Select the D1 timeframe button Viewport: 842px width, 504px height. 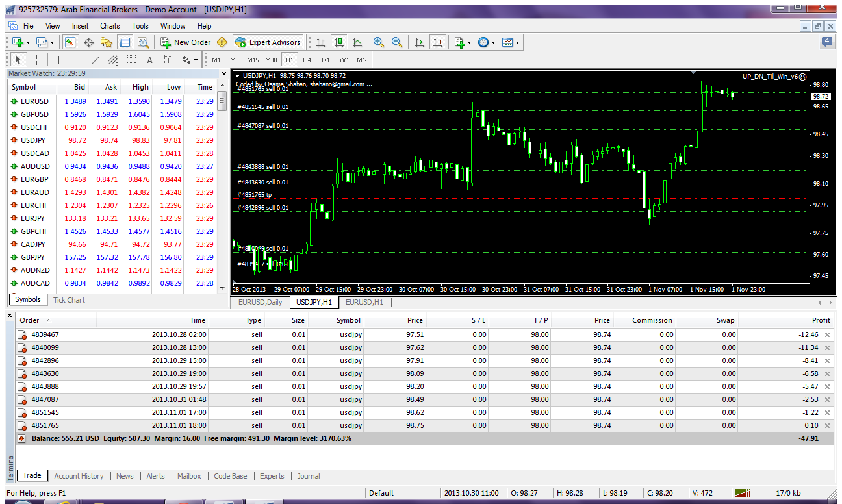tap(325, 60)
